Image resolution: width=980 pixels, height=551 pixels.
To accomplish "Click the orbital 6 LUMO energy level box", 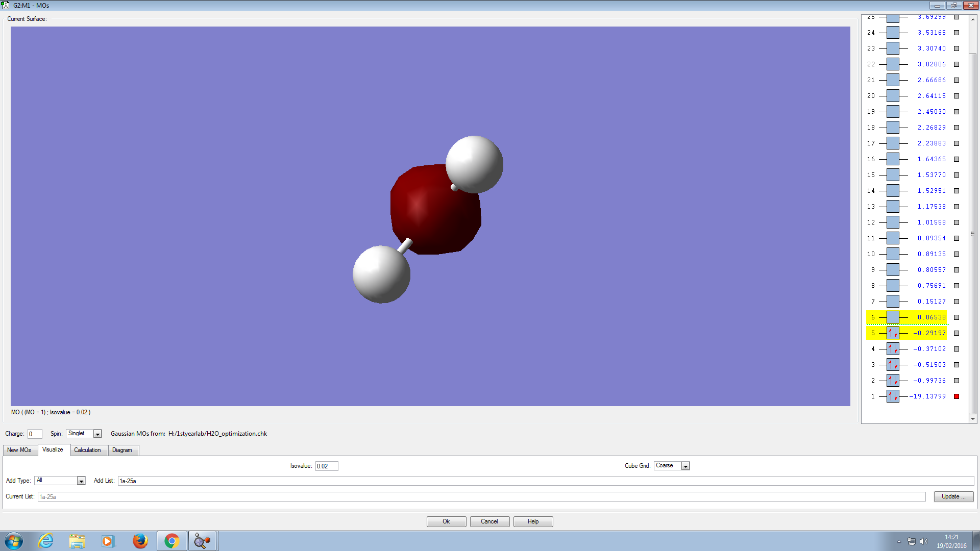I will (893, 317).
